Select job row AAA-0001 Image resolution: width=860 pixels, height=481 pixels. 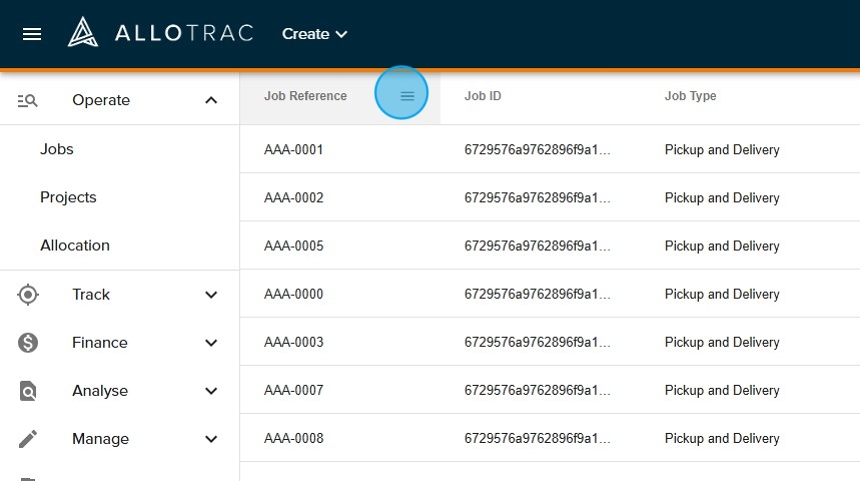pyautogui.click(x=294, y=150)
